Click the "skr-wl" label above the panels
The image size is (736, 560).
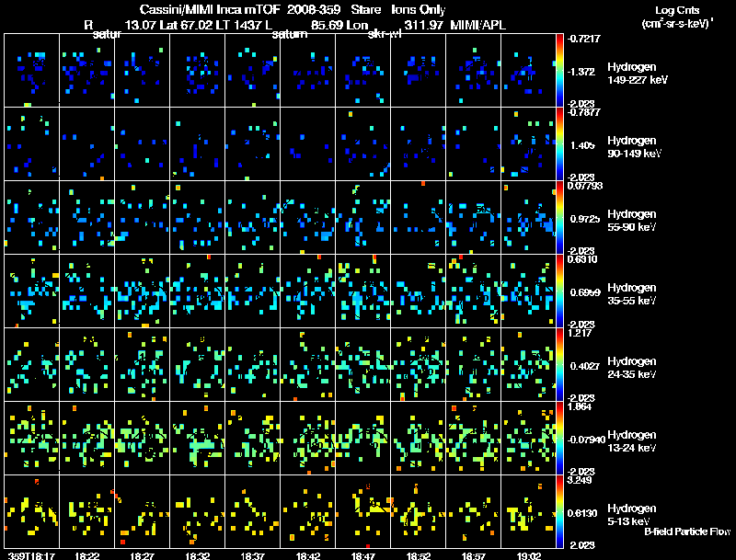385,34
